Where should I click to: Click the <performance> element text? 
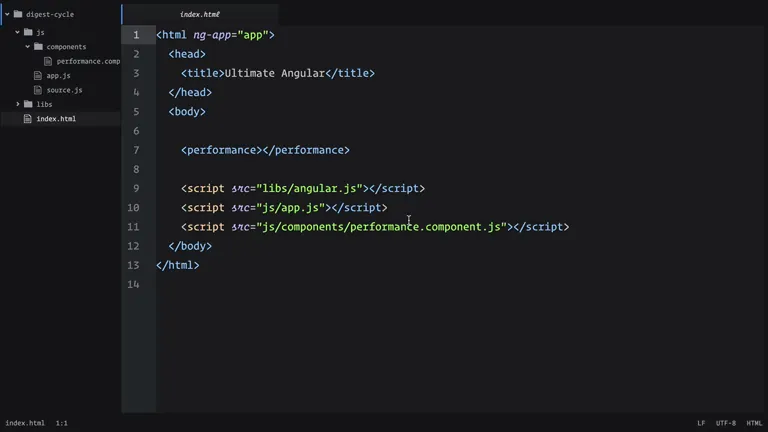point(265,150)
